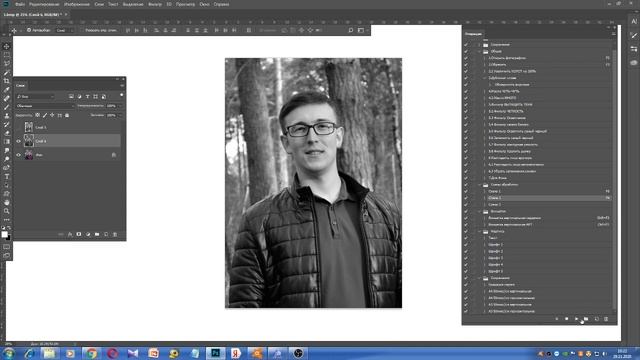The width and height of the screenshot is (640, 360).
Task: Click the background color swatch
Action: click(x=9, y=238)
